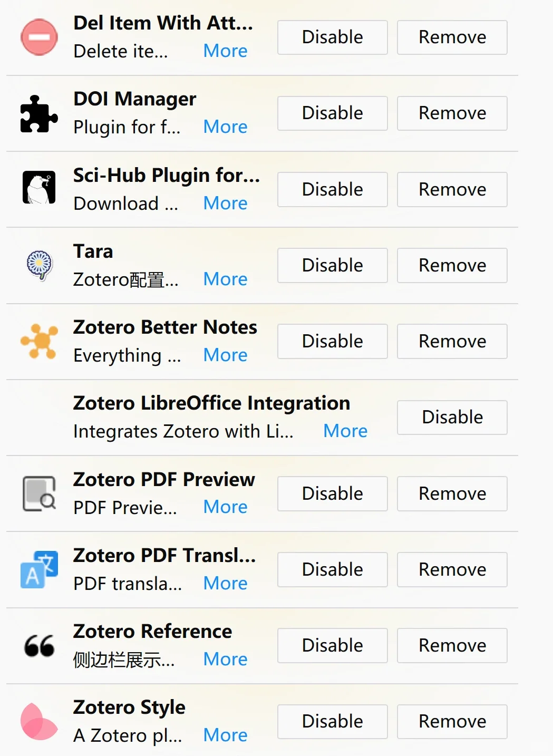The width and height of the screenshot is (553, 756).
Task: Remove the Sci-Hub Plugin
Action: (452, 189)
